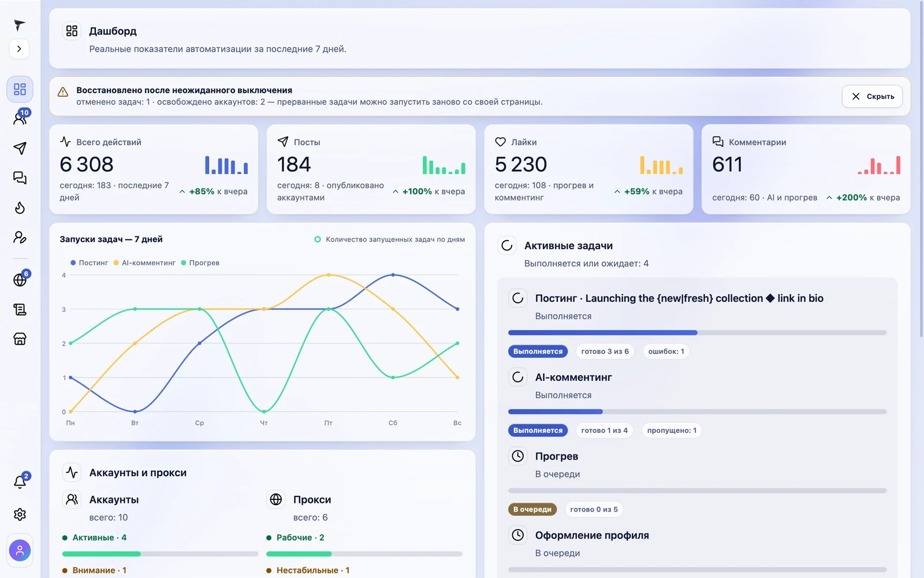This screenshot has width=924, height=578.
Task: Click 'Рабочие · 2' proxy status
Action: pos(295,538)
